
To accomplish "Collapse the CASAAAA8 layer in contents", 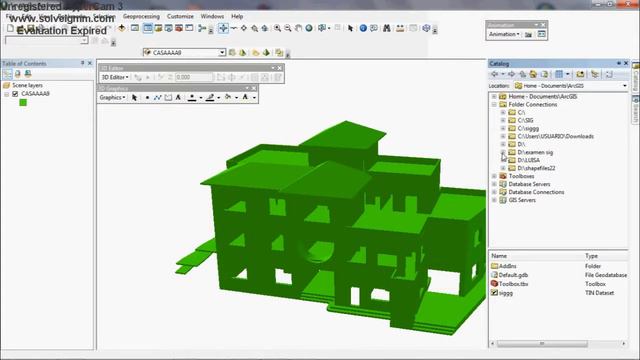I will (7, 94).
